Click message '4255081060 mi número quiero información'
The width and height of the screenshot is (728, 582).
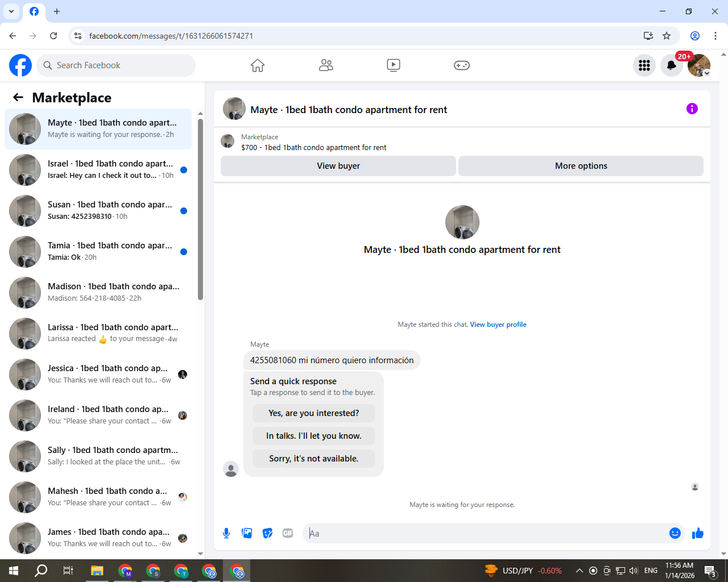[332, 360]
